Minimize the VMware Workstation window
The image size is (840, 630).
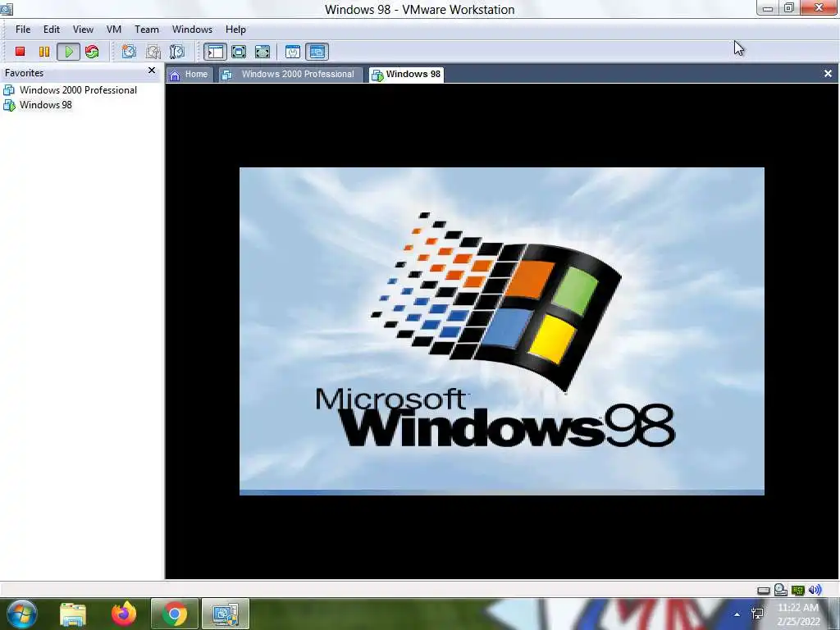767,8
